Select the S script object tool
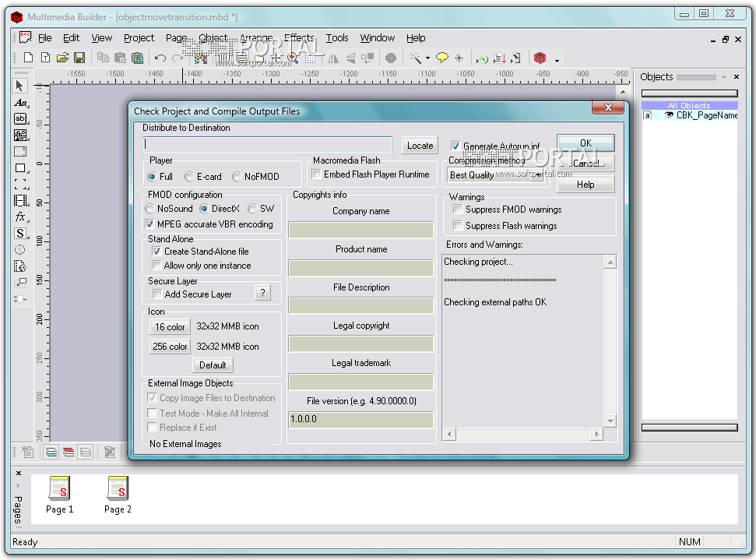Screen dimensions: 756x560 click(20, 234)
